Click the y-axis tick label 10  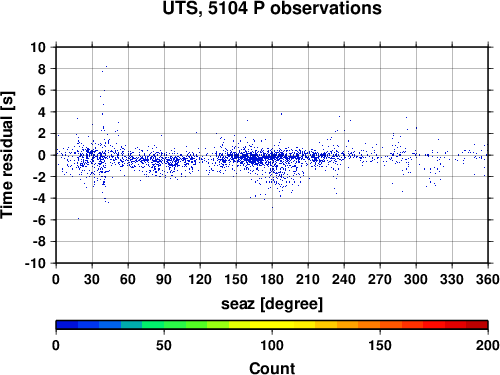point(38,47)
